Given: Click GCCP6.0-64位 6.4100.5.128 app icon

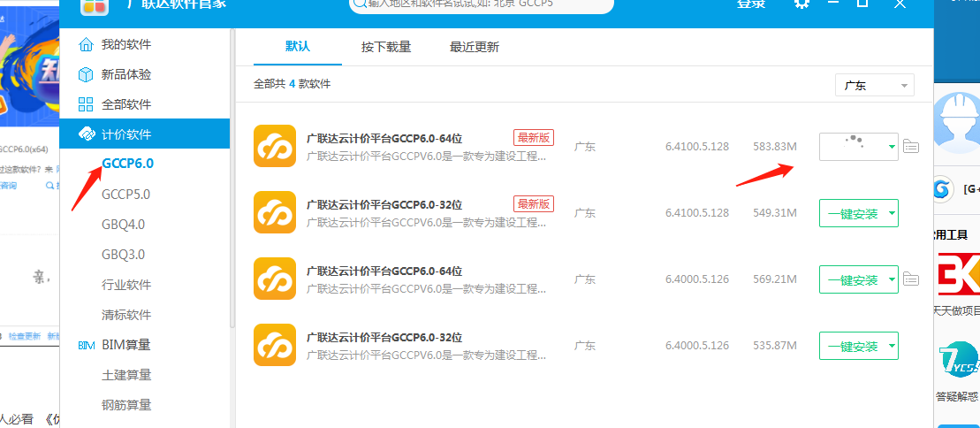Looking at the screenshot, I should coord(274,146).
